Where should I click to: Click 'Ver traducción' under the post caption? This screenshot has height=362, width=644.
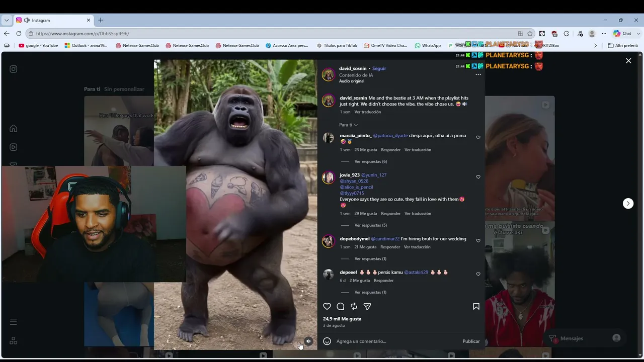click(x=368, y=112)
